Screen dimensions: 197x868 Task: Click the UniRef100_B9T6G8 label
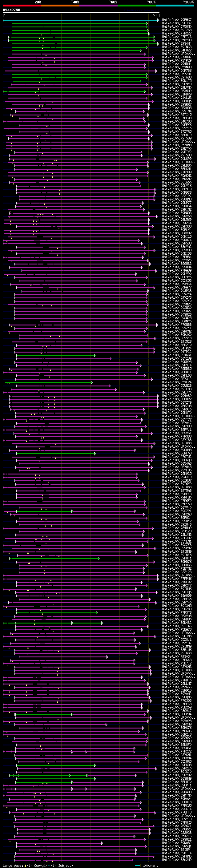click(177, 78)
